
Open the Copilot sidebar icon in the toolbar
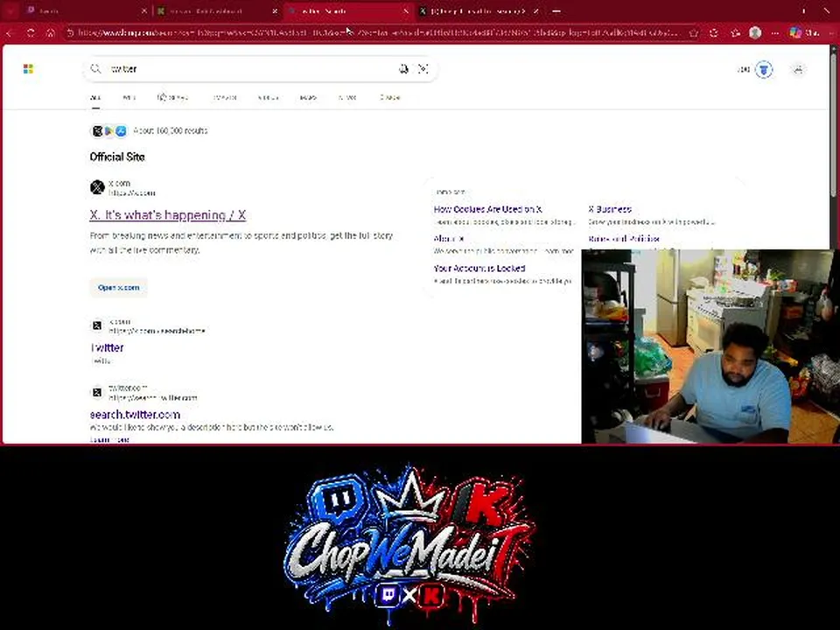(x=795, y=33)
